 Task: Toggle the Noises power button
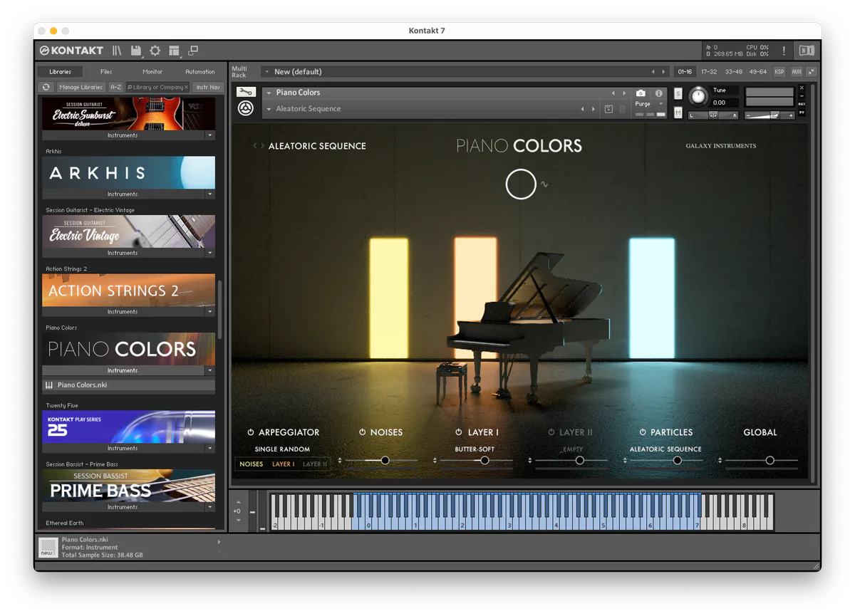point(362,432)
